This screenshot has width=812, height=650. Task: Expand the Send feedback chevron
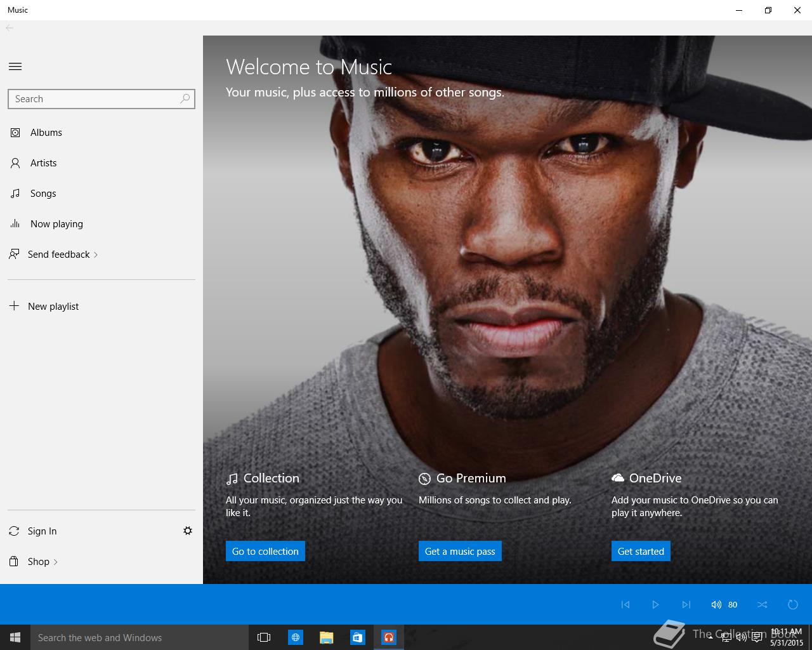point(96,255)
